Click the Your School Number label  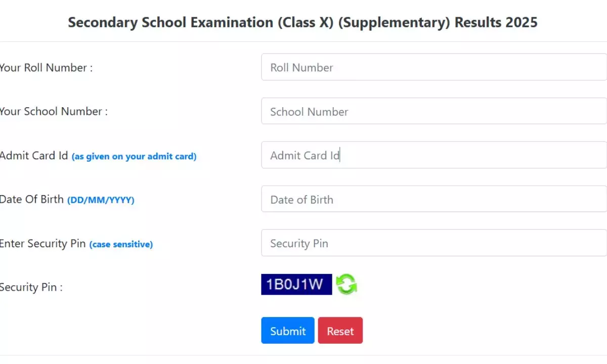point(53,111)
